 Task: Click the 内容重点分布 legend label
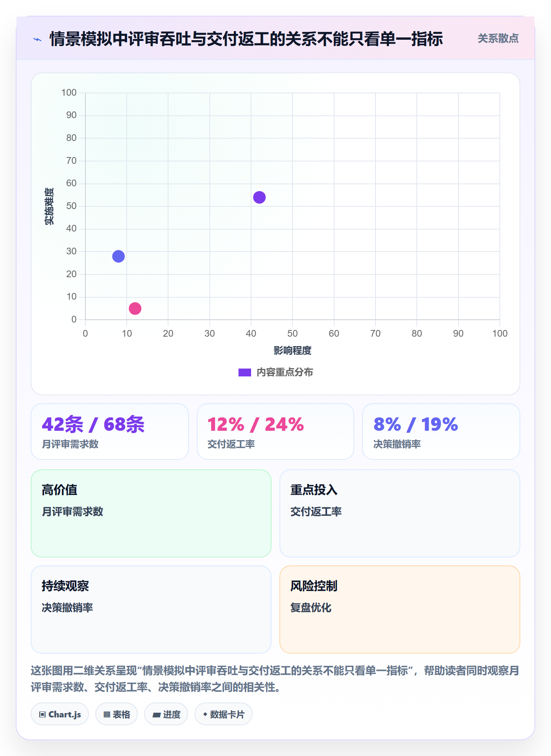click(x=285, y=372)
